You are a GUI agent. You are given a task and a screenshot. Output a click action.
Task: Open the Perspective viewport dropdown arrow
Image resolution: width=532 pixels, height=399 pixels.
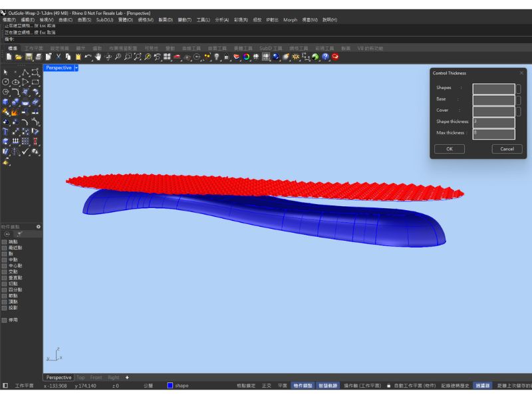click(76, 68)
